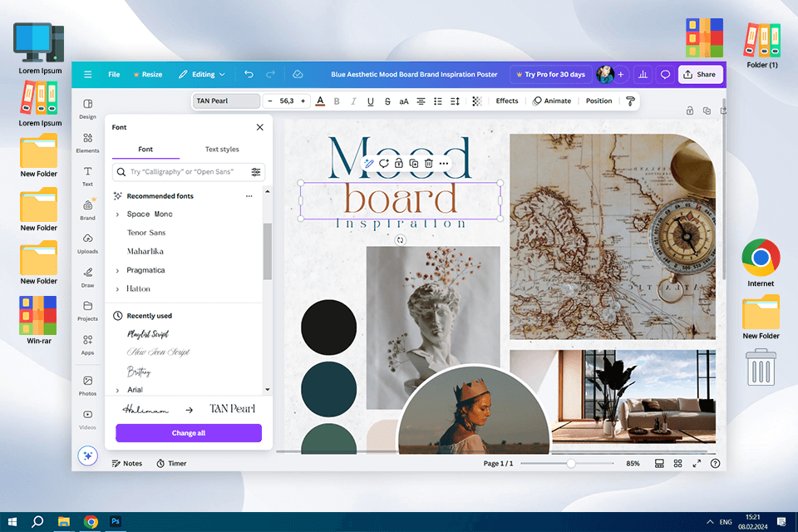This screenshot has width=798, height=532.
Task: Open the Resize menu
Action: click(x=148, y=74)
